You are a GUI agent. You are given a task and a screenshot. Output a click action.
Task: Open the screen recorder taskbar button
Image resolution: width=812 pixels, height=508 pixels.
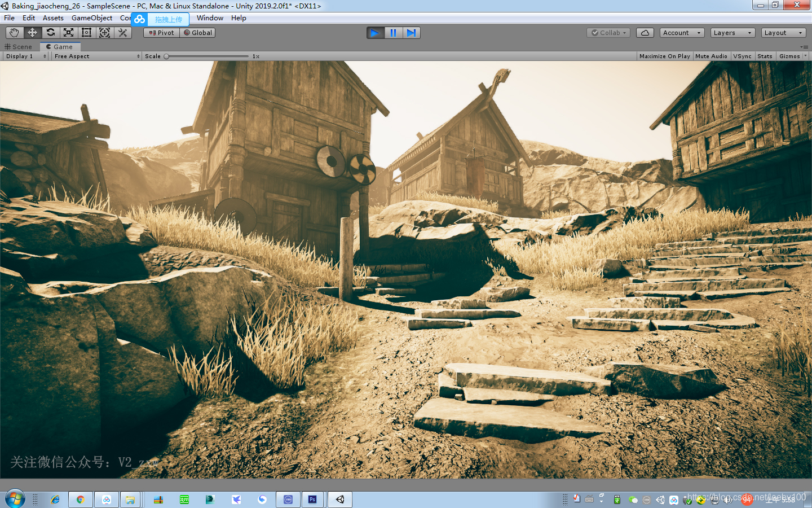pos(288,500)
